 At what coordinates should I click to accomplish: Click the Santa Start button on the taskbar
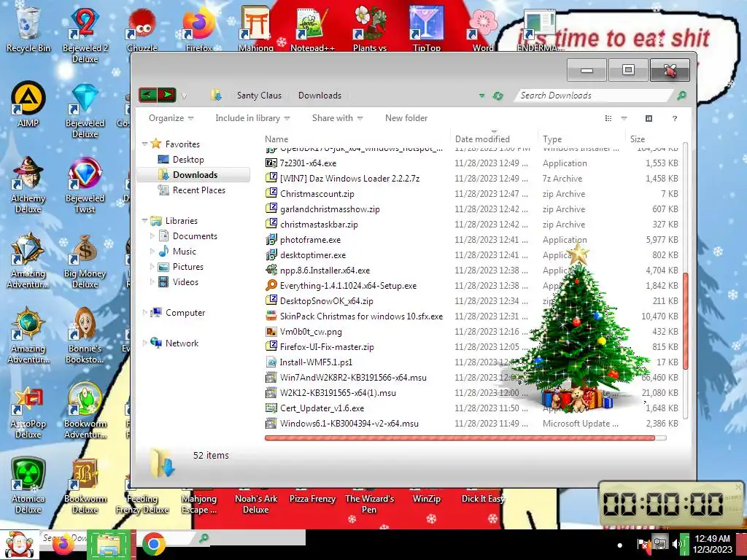click(19, 545)
